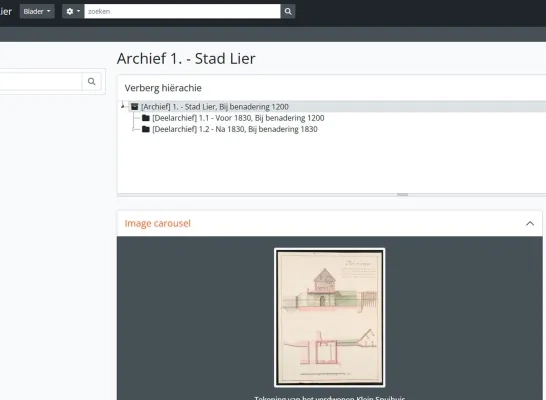Click the sidebar search magnifier icon
546x400 pixels.
(92, 81)
